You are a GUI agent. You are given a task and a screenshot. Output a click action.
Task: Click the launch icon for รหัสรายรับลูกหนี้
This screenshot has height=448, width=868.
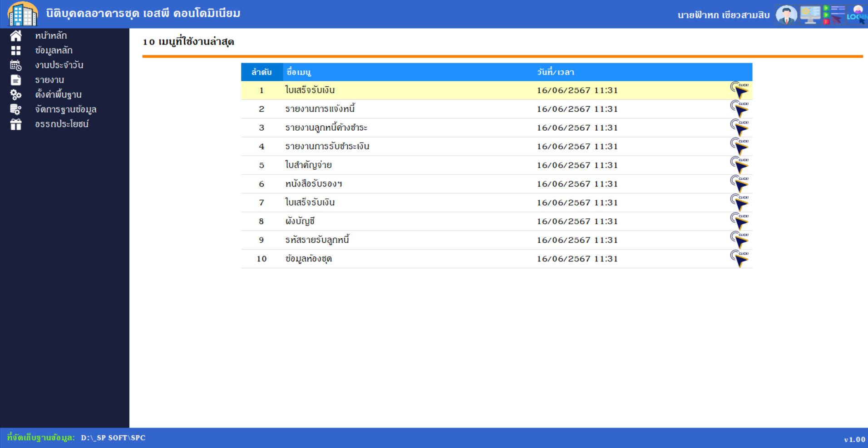tap(740, 240)
